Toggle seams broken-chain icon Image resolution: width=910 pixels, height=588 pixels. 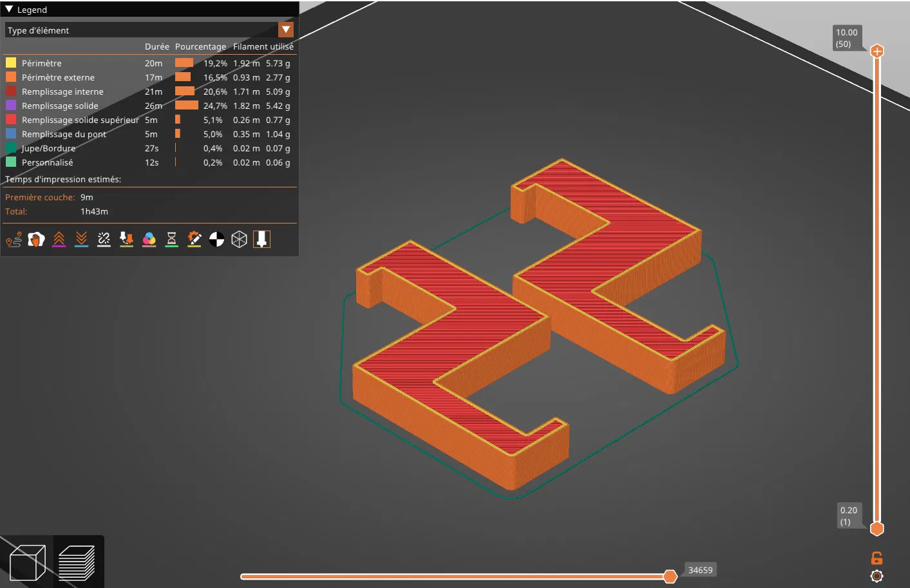pos(104,240)
